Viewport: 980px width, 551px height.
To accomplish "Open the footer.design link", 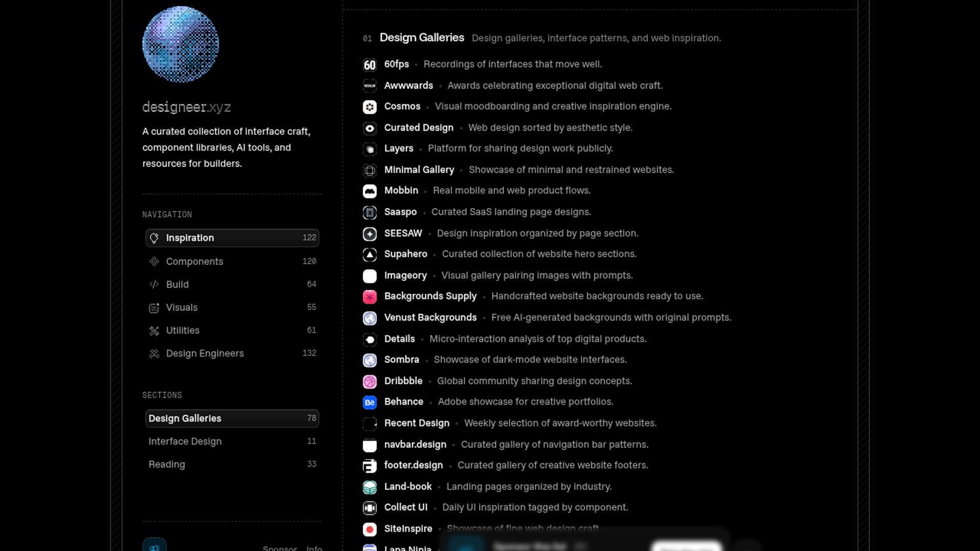I will pyautogui.click(x=413, y=465).
